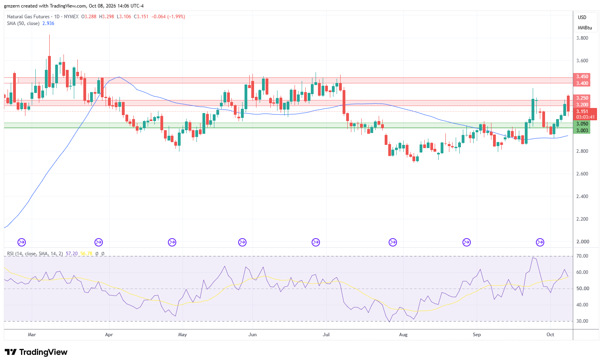Click the Jun label on time axis
This screenshot has height=364, width=603.
click(x=252, y=335)
